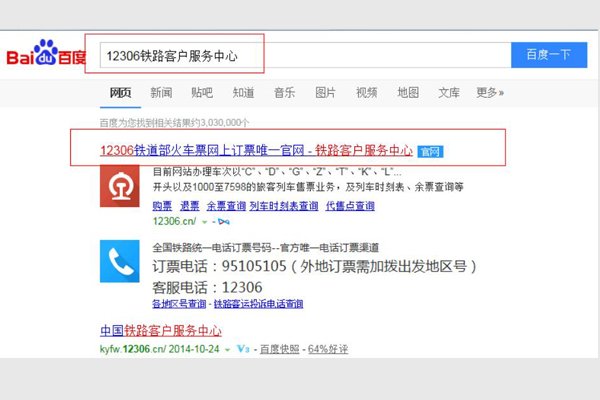Click the blue 官网 badge
Screen dimensions: 600x400
tap(430, 152)
